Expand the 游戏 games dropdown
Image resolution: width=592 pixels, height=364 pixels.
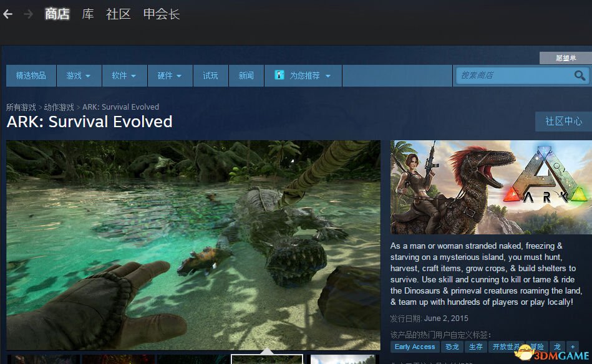pos(79,75)
